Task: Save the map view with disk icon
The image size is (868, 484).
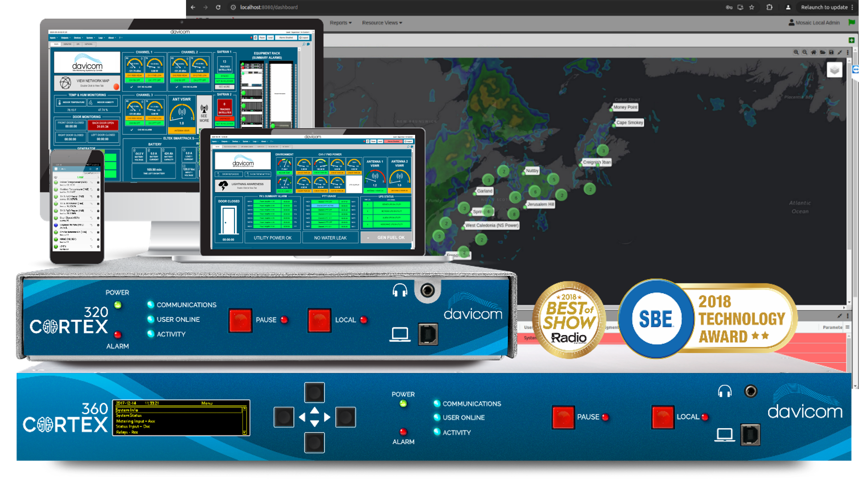Action: click(x=831, y=52)
